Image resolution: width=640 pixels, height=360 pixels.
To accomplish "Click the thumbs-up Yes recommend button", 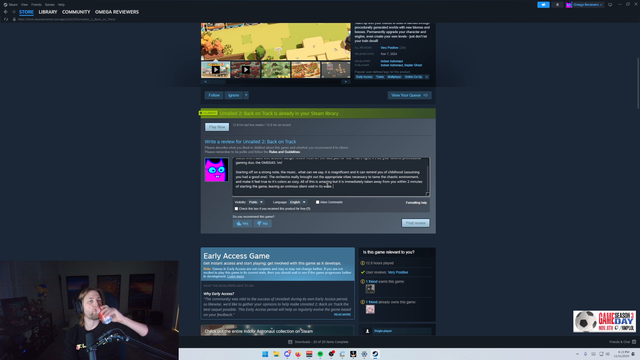I will [242, 223].
